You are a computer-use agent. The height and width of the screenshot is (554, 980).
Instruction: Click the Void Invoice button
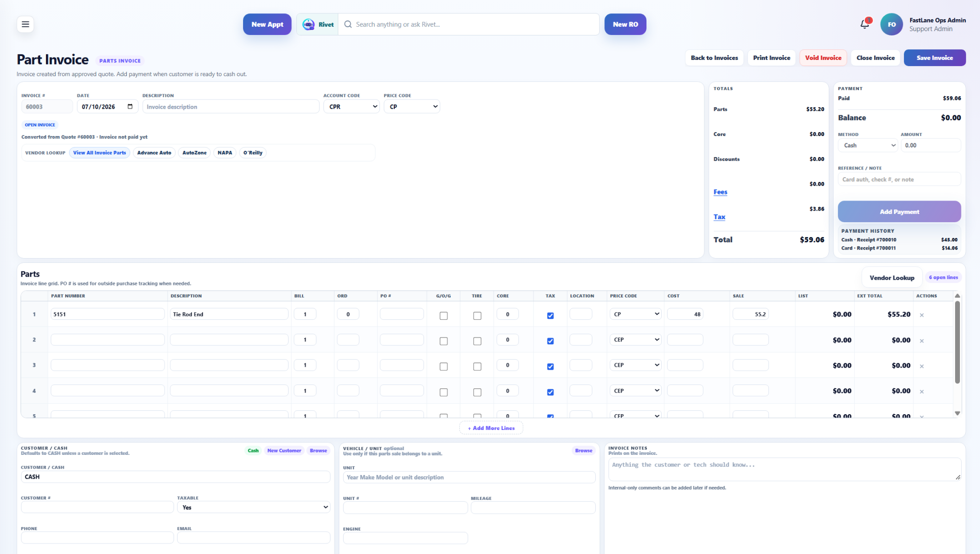click(x=823, y=57)
